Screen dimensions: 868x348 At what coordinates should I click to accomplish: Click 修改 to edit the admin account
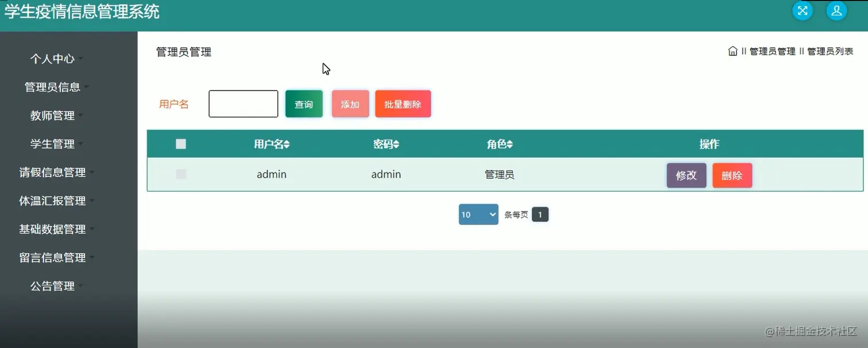tap(686, 175)
